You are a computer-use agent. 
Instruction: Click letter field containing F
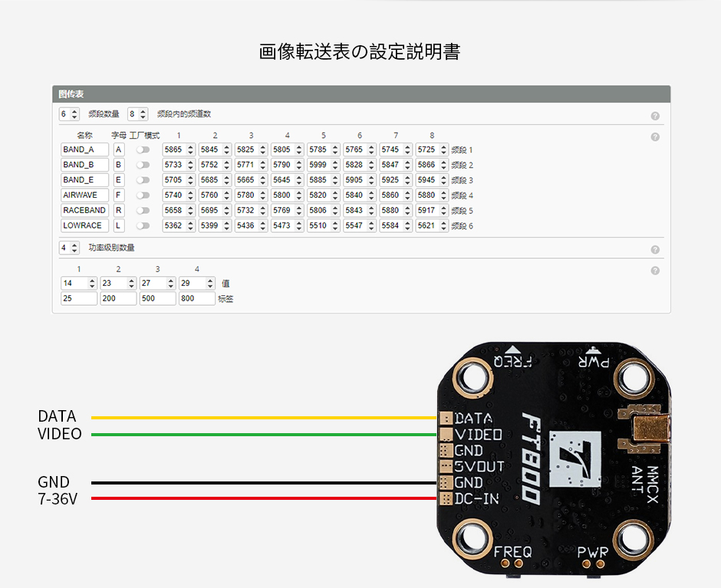click(119, 195)
